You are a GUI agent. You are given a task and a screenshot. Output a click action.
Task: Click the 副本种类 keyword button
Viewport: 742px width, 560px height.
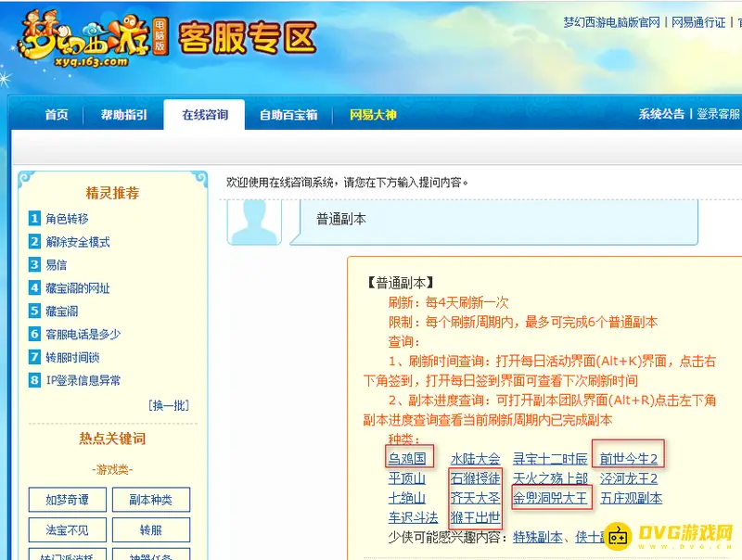coord(151,500)
